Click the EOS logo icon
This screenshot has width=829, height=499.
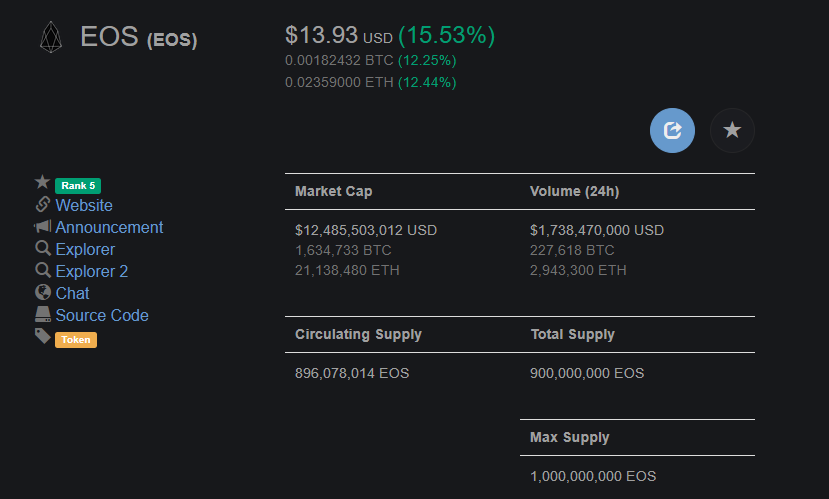pos(51,37)
